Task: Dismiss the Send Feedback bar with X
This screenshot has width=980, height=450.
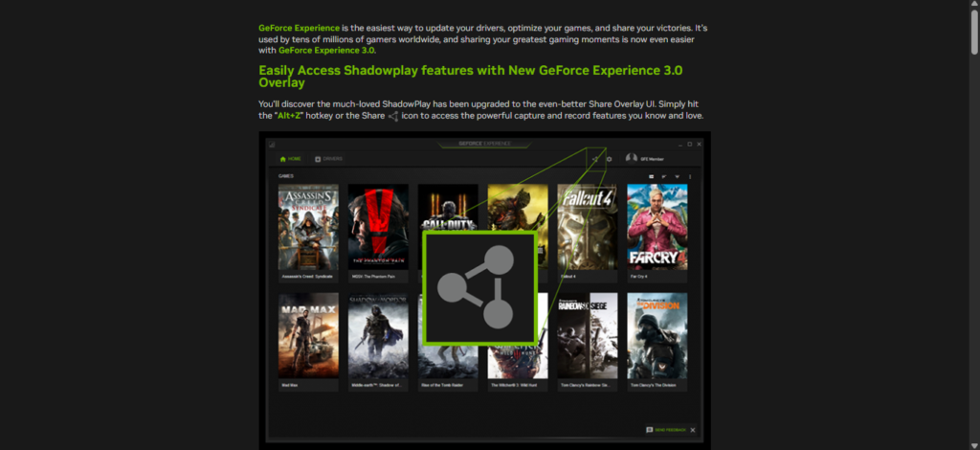Action: pyautogui.click(x=693, y=430)
